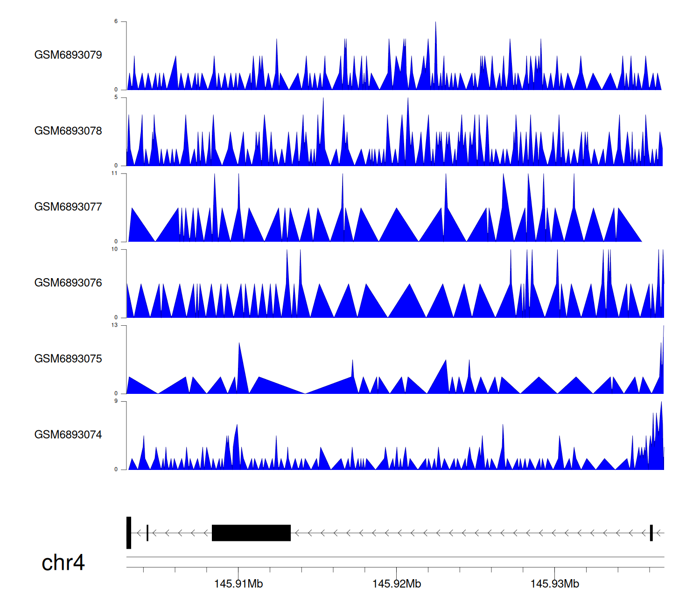Screen dimensions: 700x616
Task: Select the 145.92Mb axis tick label
Action: pos(397,584)
